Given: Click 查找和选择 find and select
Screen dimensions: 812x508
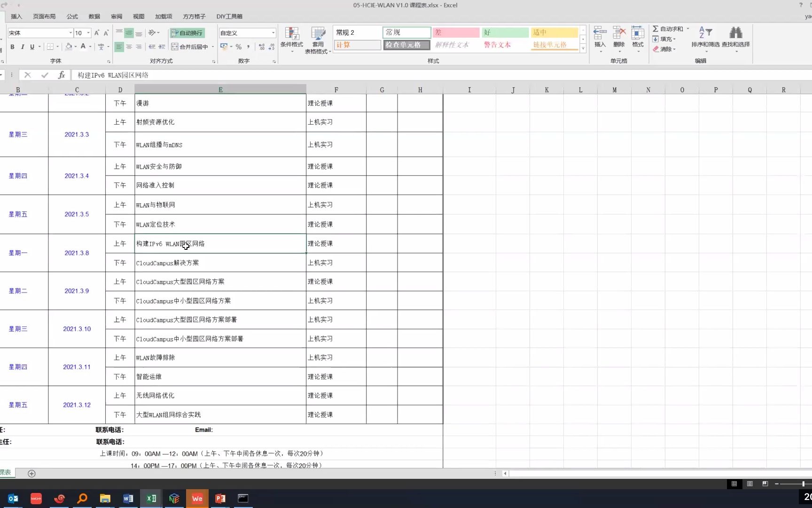Looking at the screenshot, I should point(736,39).
